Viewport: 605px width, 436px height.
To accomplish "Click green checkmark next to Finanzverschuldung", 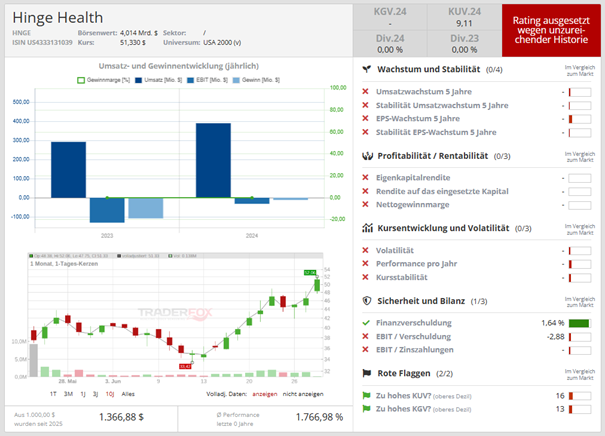I will 366,323.
